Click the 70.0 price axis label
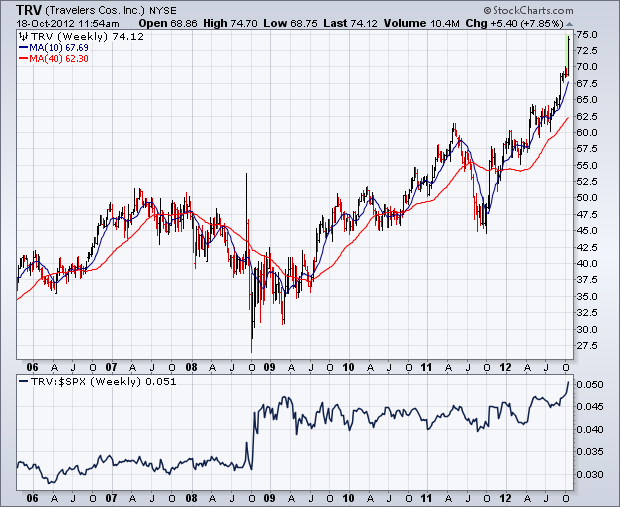This screenshot has width=620, height=507. (587, 66)
